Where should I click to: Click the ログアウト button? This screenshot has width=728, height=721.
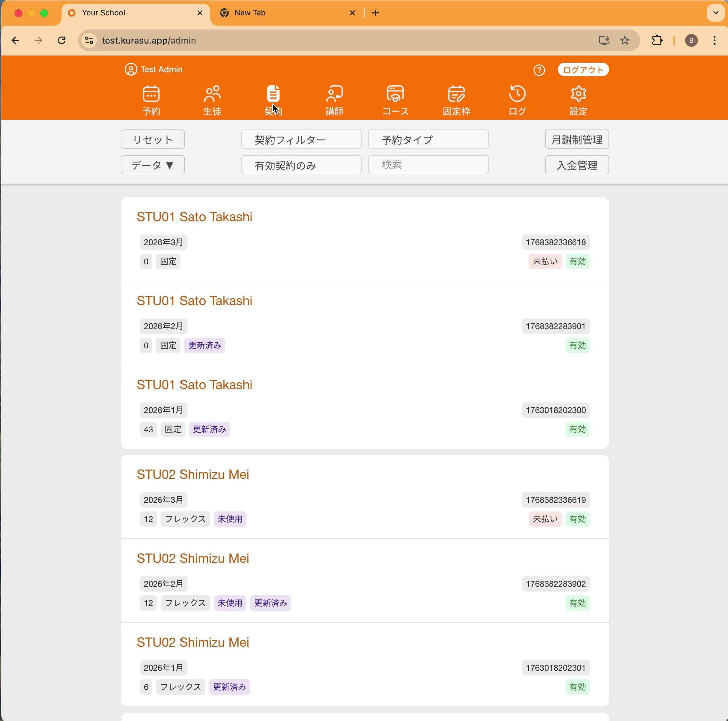pyautogui.click(x=583, y=70)
